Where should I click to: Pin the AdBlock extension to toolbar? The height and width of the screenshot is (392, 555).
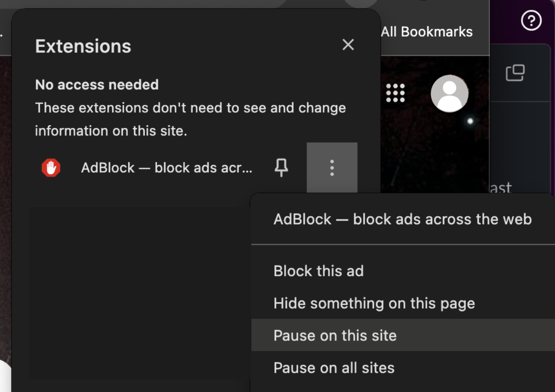coord(281,168)
